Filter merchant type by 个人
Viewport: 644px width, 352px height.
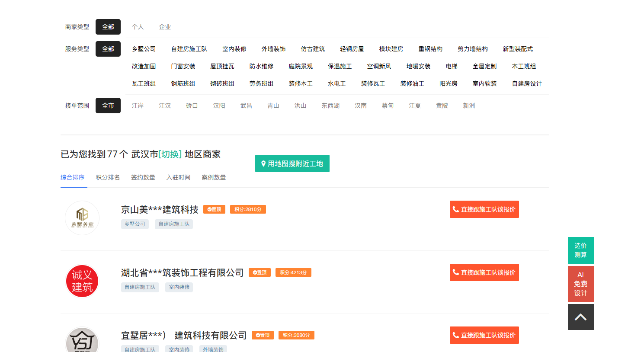[138, 27]
